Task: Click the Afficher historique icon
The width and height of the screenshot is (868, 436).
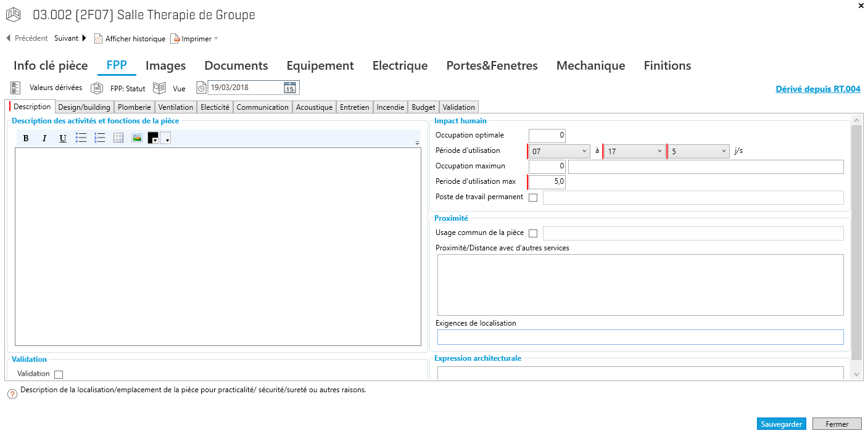Action: coord(98,39)
